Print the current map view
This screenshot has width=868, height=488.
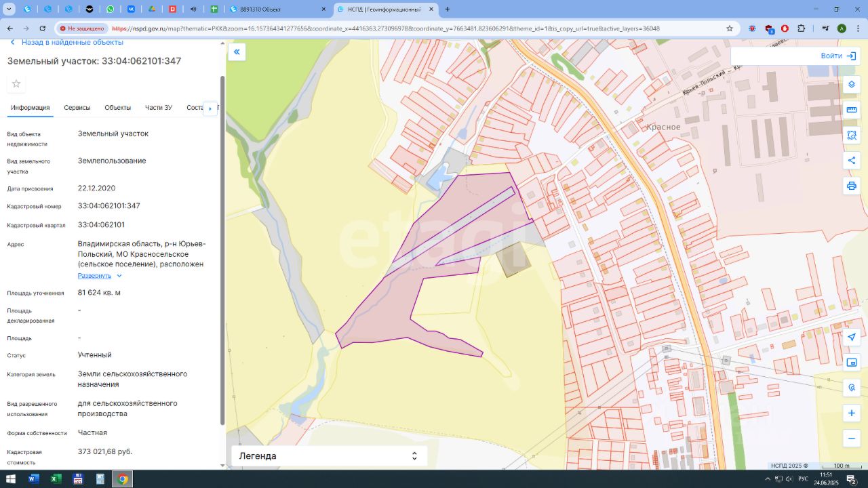point(852,186)
